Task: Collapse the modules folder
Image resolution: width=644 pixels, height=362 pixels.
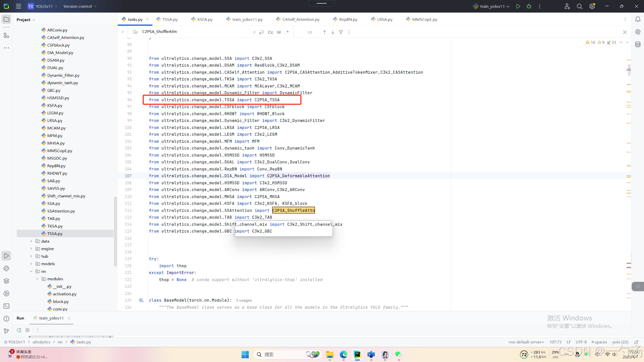Action: [x=37, y=279]
